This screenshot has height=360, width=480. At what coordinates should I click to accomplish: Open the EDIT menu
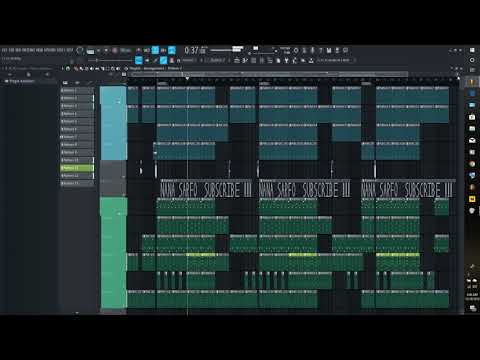point(11,50)
